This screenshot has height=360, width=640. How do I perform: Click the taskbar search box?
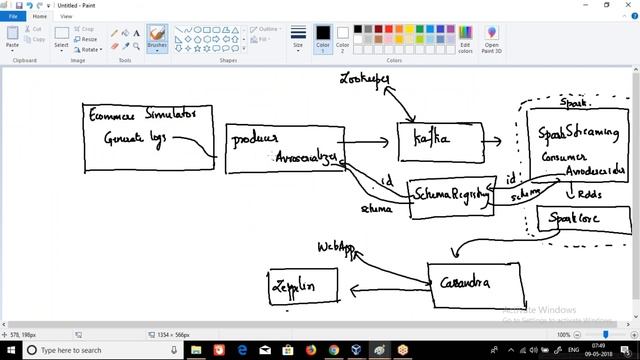tap(102, 350)
